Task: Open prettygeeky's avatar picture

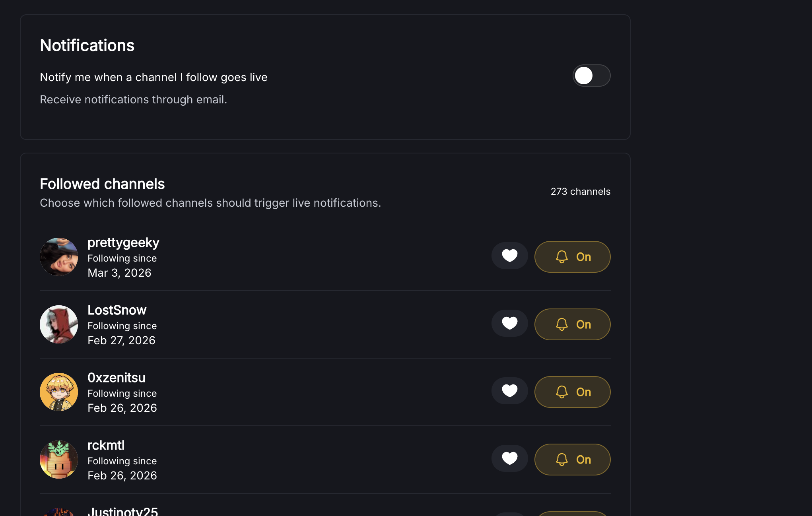Action: [x=59, y=257]
